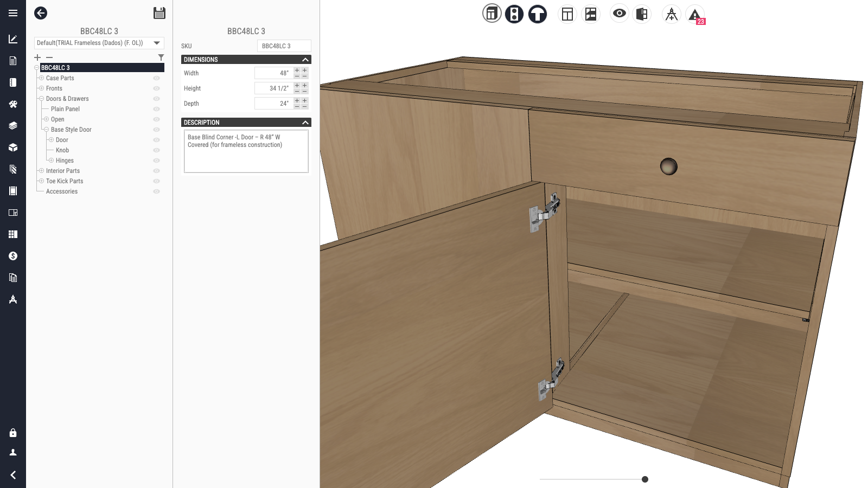Toggle the countertop display icon
This screenshot has width=868, height=488.
pyautogui.click(x=538, y=14)
